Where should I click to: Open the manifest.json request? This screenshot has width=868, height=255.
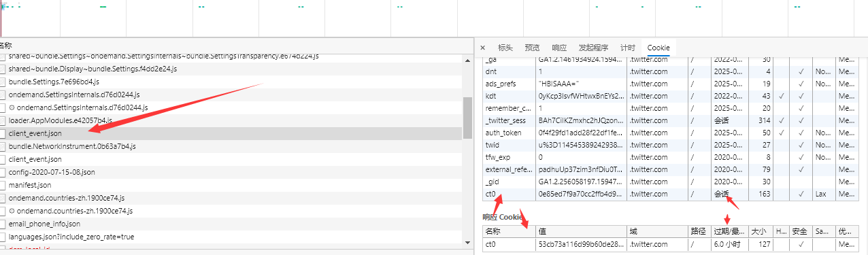[231, 185]
